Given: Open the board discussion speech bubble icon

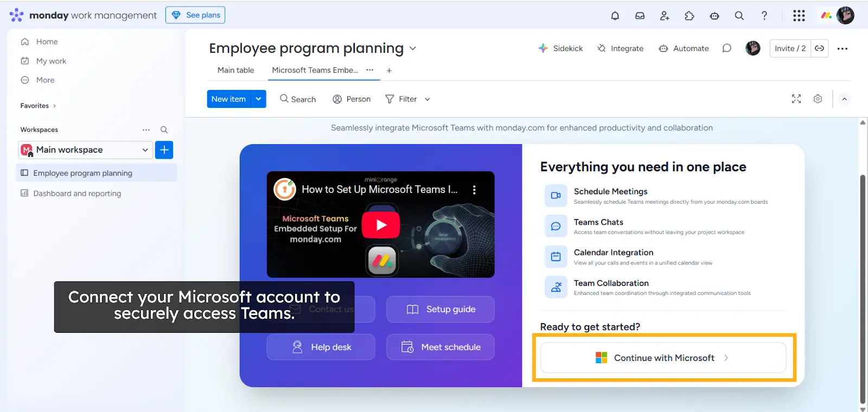Looking at the screenshot, I should tap(726, 48).
